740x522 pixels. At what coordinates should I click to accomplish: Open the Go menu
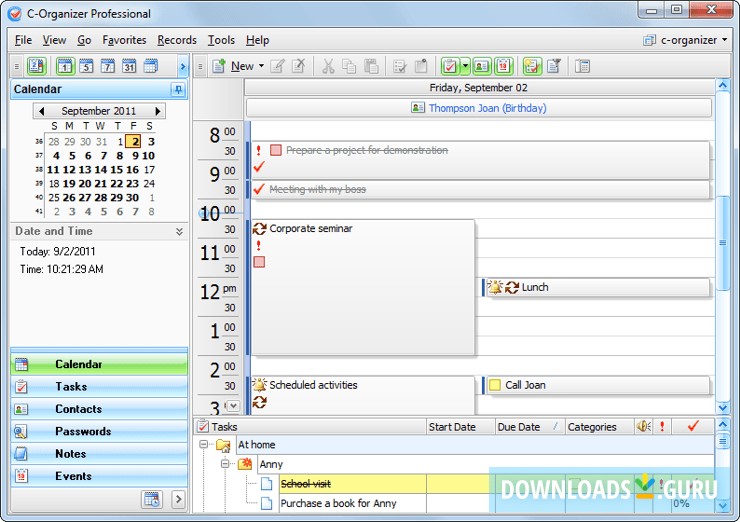pos(84,40)
